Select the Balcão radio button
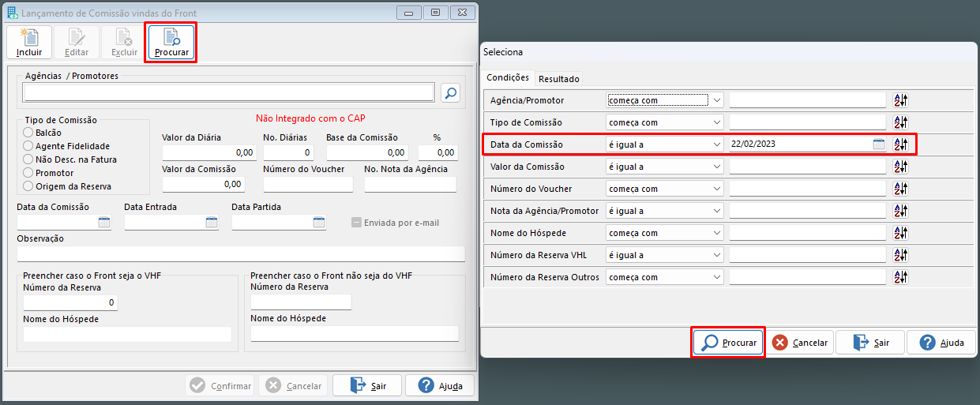This screenshot has width=980, height=405. [x=29, y=133]
